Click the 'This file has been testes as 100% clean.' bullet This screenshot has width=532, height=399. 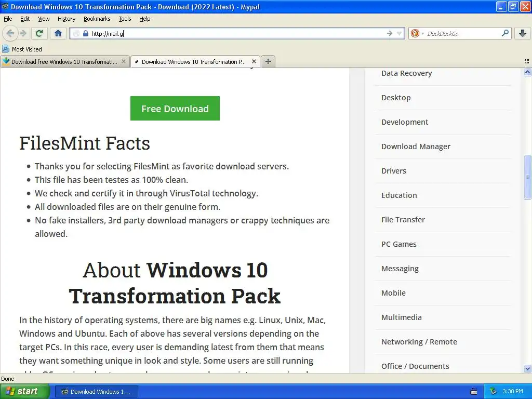(111, 180)
